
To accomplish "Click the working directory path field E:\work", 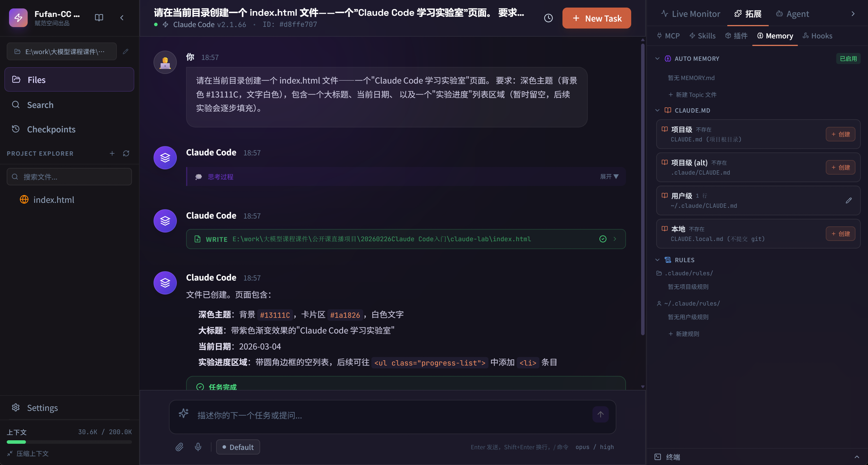I will click(62, 52).
